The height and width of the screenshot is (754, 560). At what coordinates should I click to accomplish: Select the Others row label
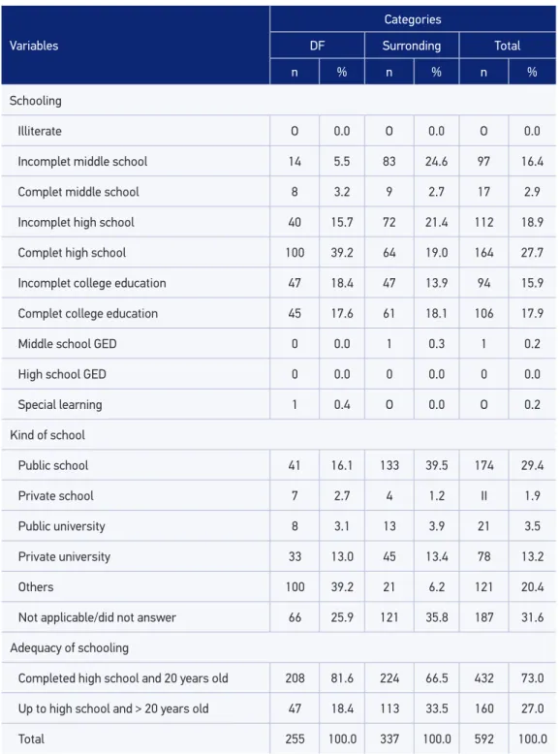(x=36, y=586)
